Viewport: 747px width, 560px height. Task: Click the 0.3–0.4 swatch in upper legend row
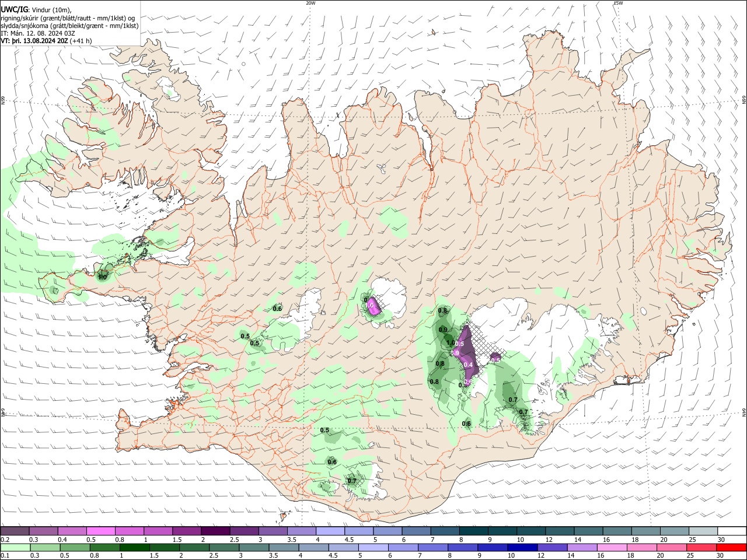43,531
